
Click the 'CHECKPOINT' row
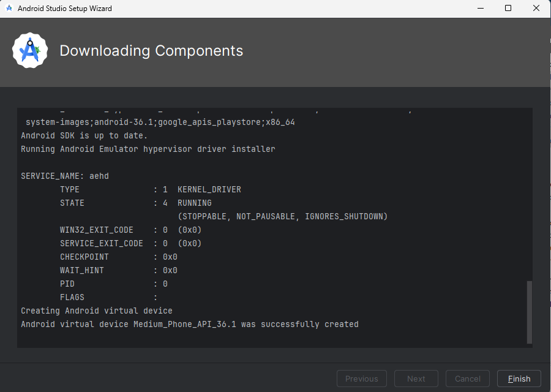coord(118,257)
